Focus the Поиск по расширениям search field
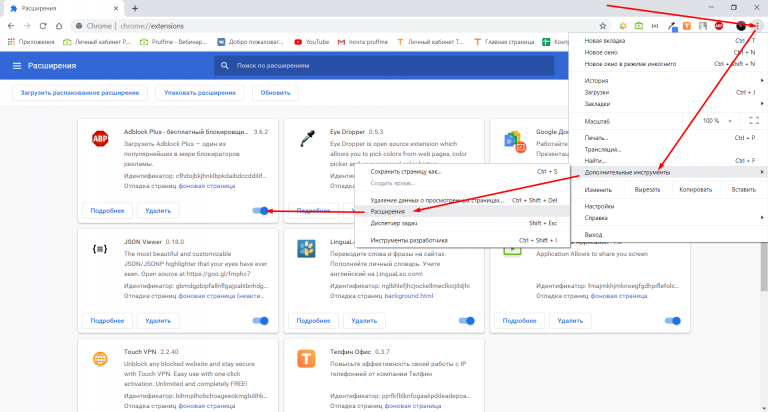The width and height of the screenshot is (768, 412). pyautogui.click(x=384, y=66)
